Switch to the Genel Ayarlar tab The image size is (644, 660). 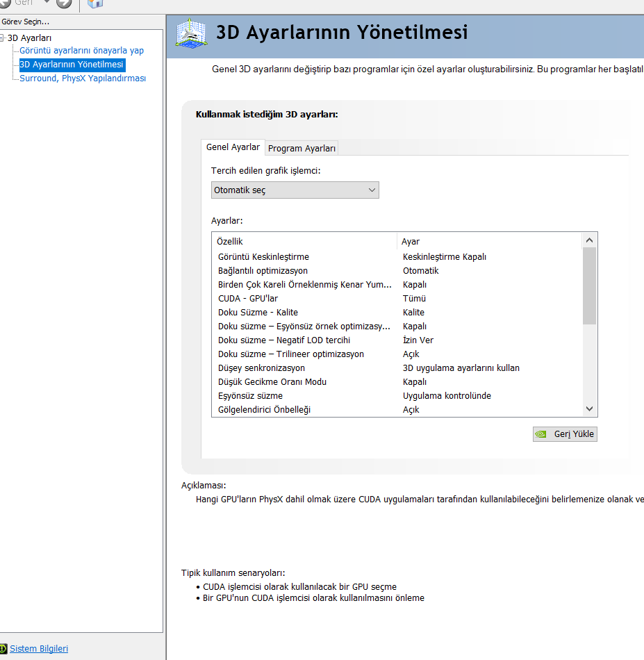233,147
